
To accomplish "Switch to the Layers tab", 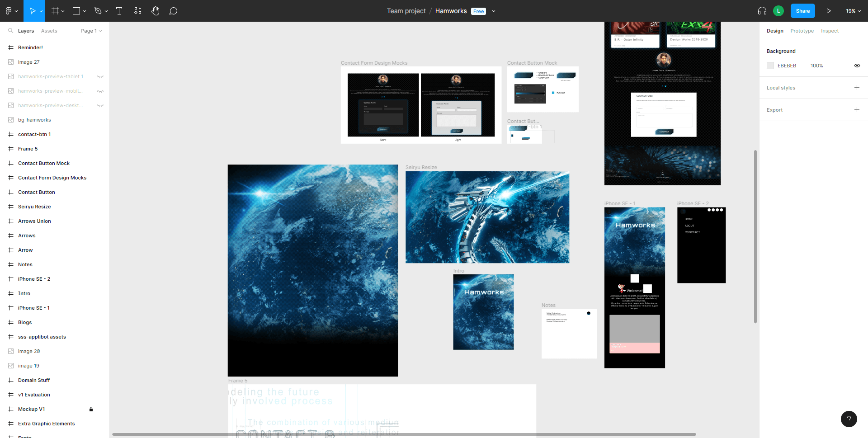I will click(26, 31).
